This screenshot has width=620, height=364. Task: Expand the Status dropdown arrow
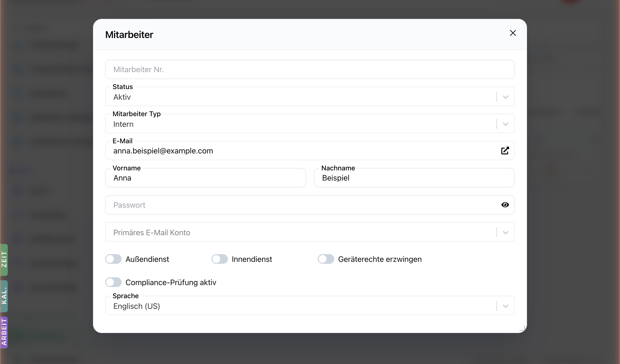point(505,97)
